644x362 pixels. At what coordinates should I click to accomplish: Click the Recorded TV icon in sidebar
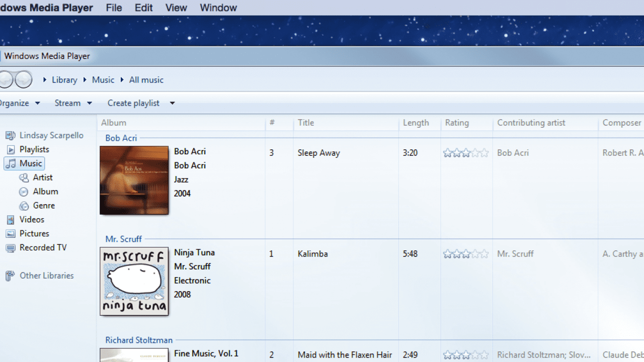coord(10,248)
